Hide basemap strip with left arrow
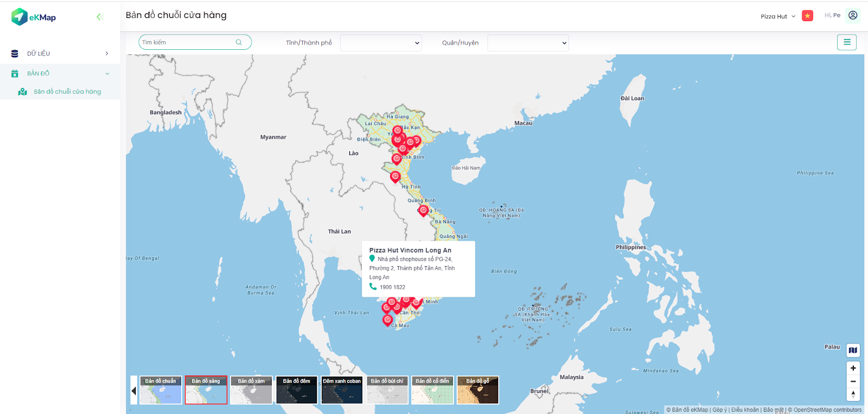Viewport: 868px width, 414px height. 133,391
